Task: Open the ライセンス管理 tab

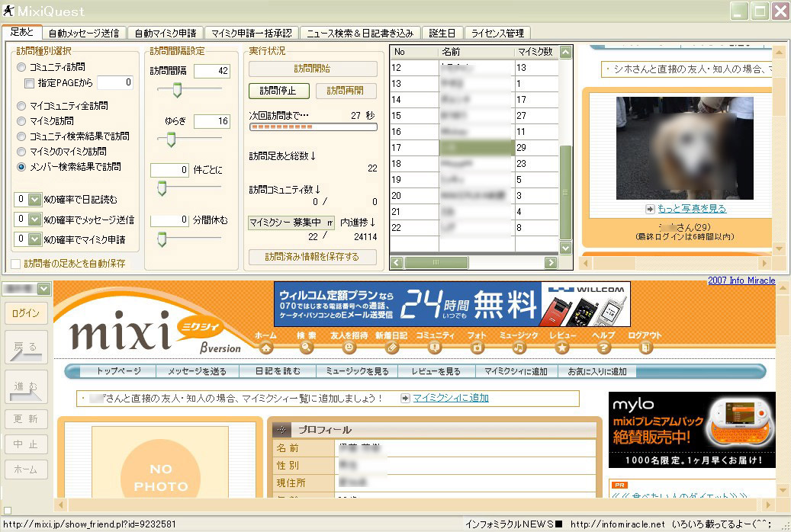Action: [x=497, y=34]
